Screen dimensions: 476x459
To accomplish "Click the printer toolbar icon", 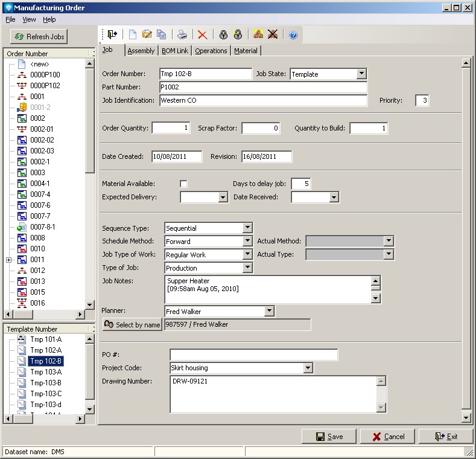I will (182, 35).
